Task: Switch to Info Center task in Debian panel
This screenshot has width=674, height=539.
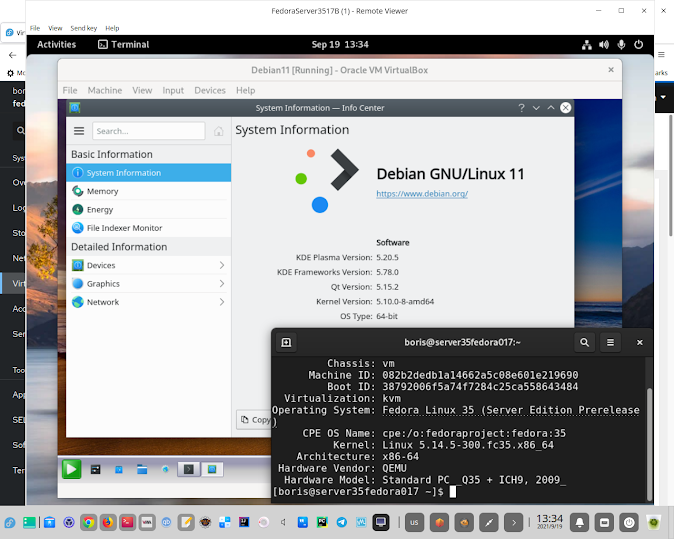Action: point(212,469)
